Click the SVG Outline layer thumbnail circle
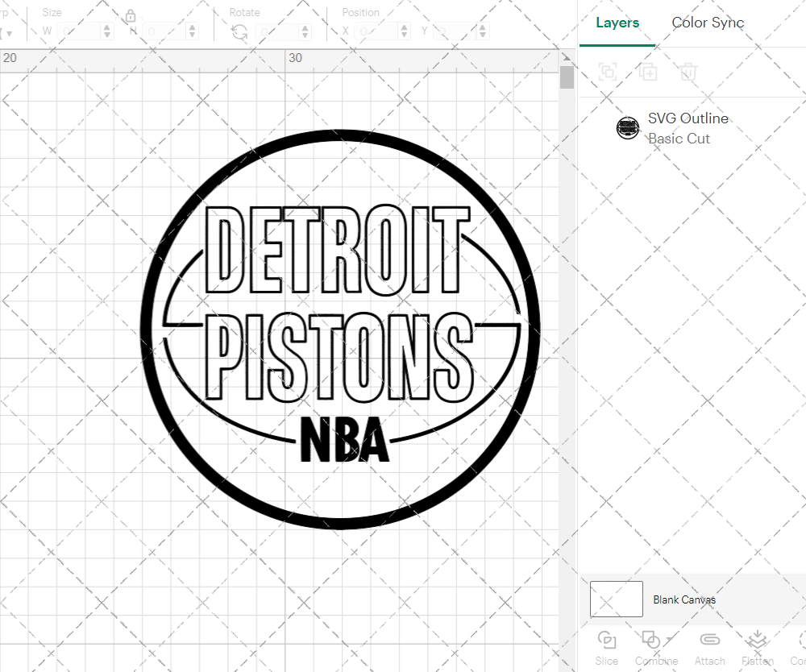The image size is (806, 672). [628, 127]
